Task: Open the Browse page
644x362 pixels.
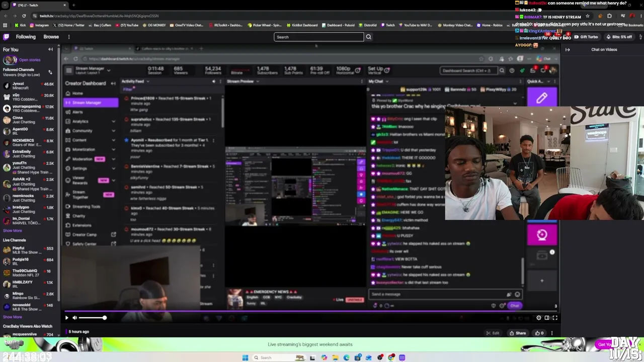Action: [x=51, y=37]
